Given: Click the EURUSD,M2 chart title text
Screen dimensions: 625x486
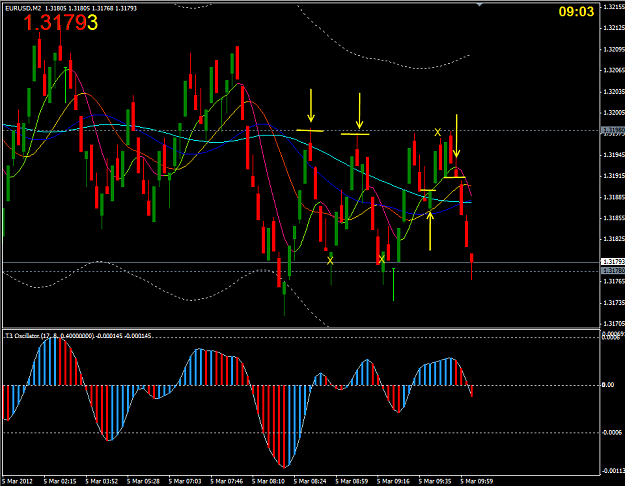Looking at the screenshot, I should point(23,8).
